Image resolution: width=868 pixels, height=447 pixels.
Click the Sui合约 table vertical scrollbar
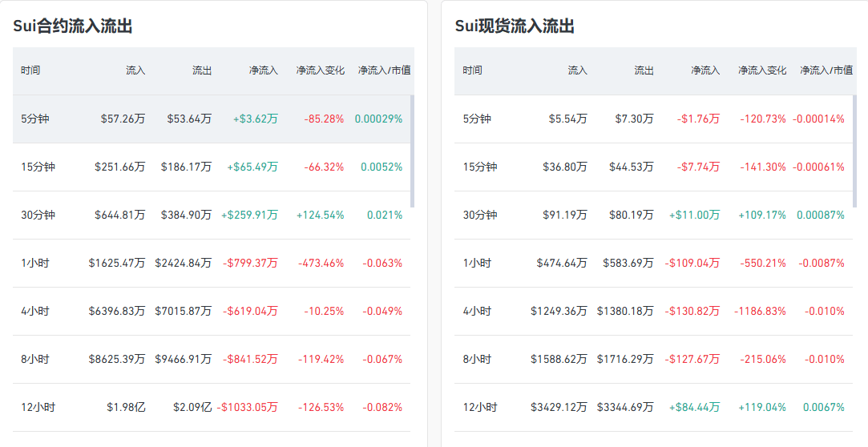pos(413,151)
